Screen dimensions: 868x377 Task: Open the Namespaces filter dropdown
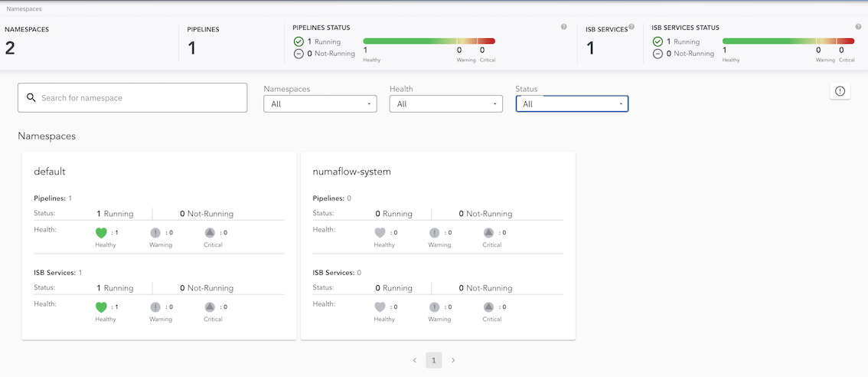click(320, 103)
